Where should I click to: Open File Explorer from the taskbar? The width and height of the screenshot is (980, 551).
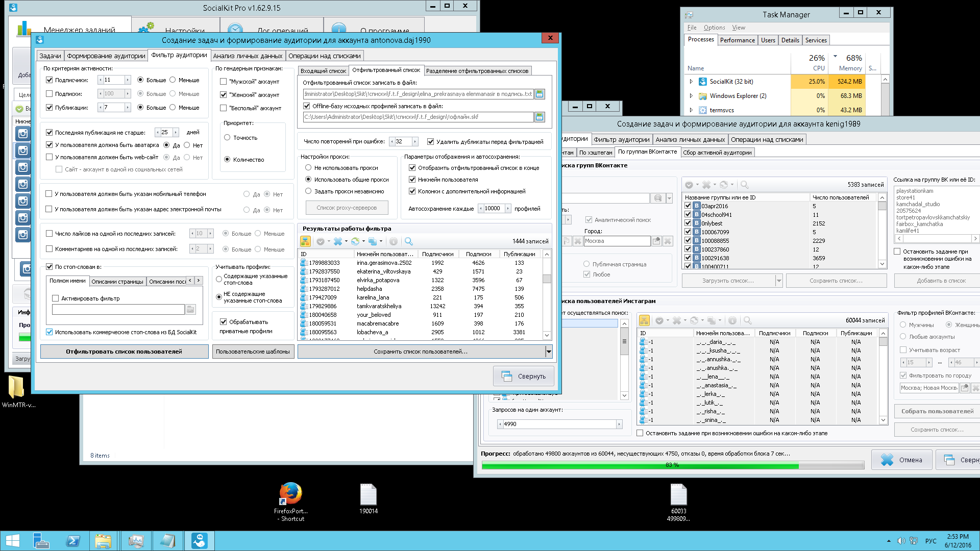(x=103, y=541)
